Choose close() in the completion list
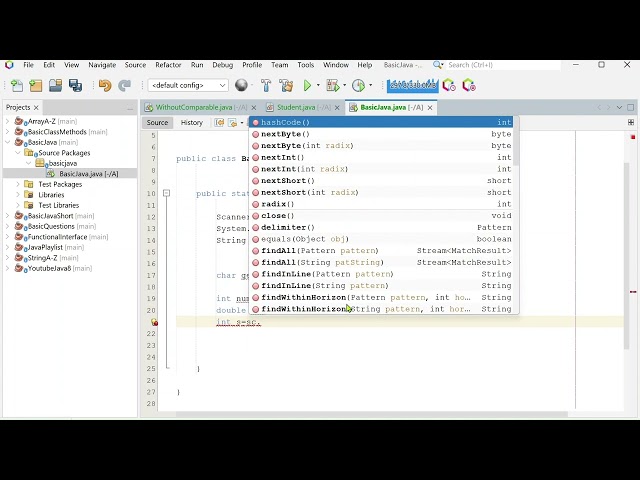Image resolution: width=640 pixels, height=480 pixels. coord(381,216)
